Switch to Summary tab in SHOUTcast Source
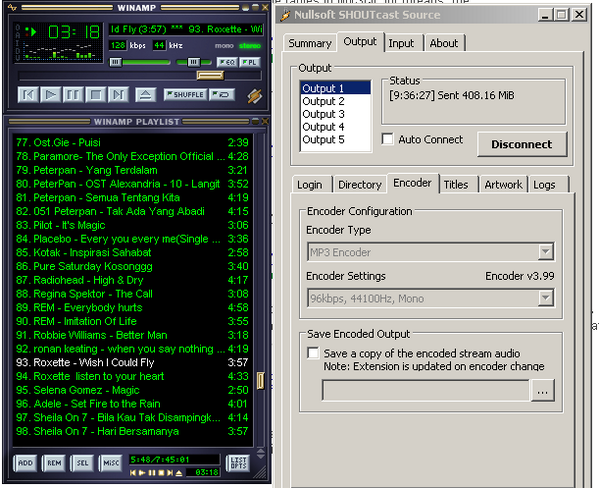The width and height of the screenshot is (599, 488). pos(310,43)
